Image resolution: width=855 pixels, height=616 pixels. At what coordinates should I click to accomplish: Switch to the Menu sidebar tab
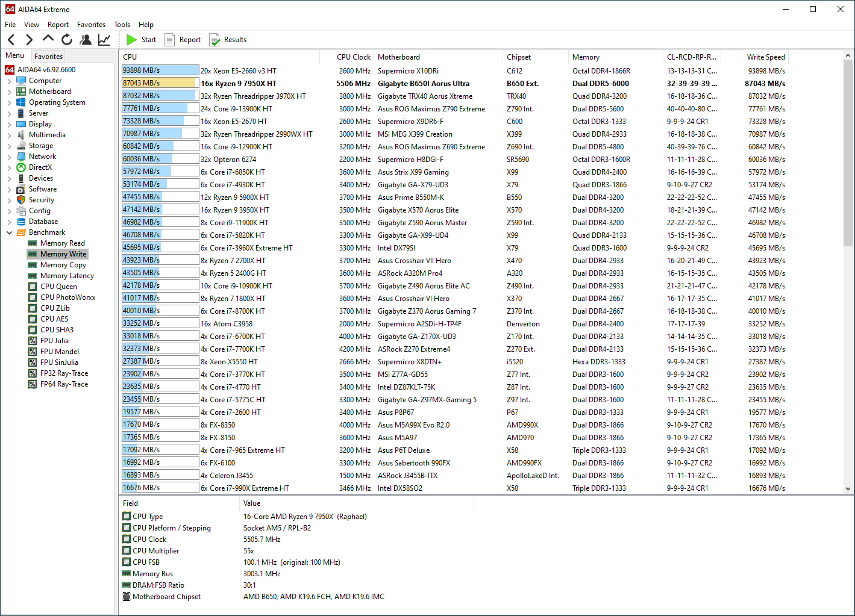click(x=15, y=55)
